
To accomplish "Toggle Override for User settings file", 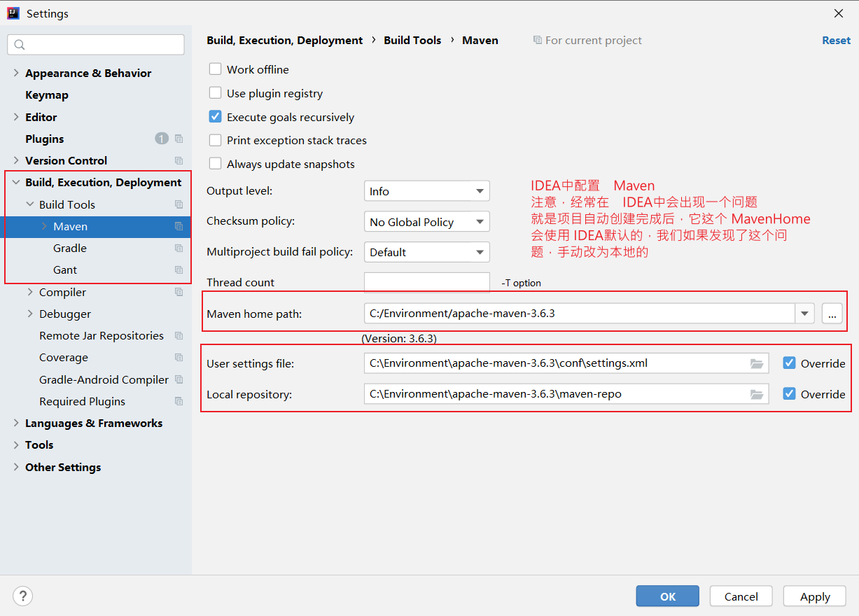I will tap(789, 363).
